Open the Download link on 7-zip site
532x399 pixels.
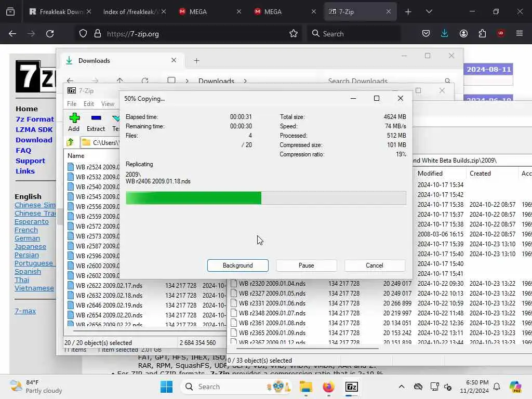(x=34, y=140)
